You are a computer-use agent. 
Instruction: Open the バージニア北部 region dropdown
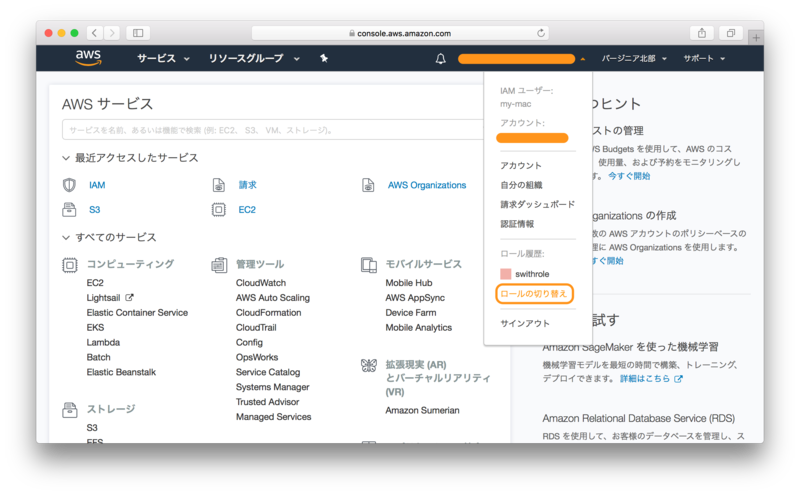634,59
